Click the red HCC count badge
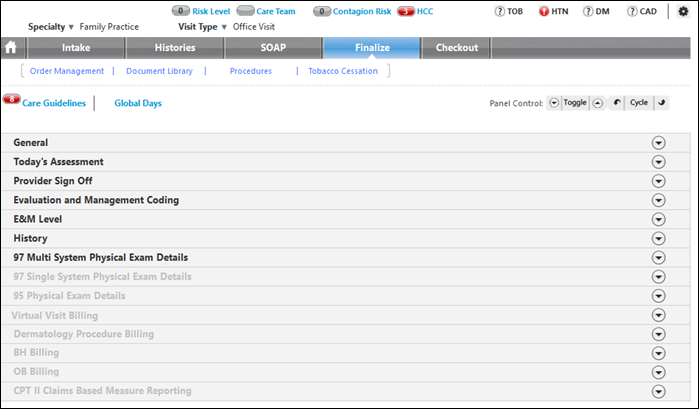 tap(406, 11)
